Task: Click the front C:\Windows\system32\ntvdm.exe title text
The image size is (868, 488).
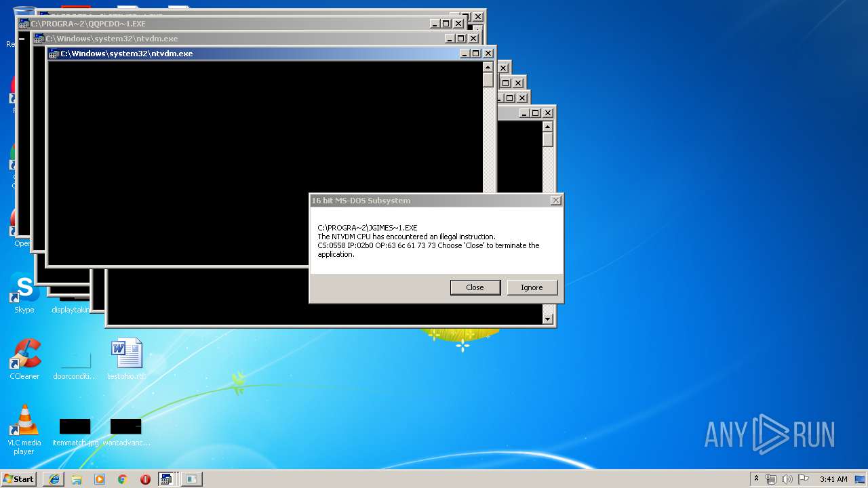Action: pos(127,54)
